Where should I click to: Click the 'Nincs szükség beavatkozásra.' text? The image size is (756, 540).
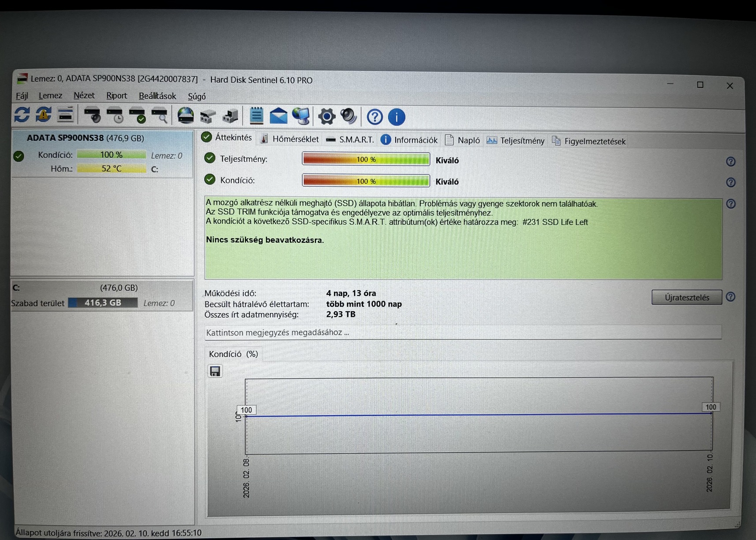[x=265, y=240]
